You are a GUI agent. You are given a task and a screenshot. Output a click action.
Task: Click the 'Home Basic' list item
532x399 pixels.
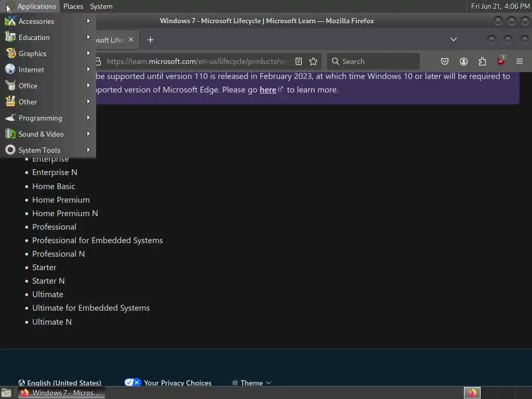[54, 187]
